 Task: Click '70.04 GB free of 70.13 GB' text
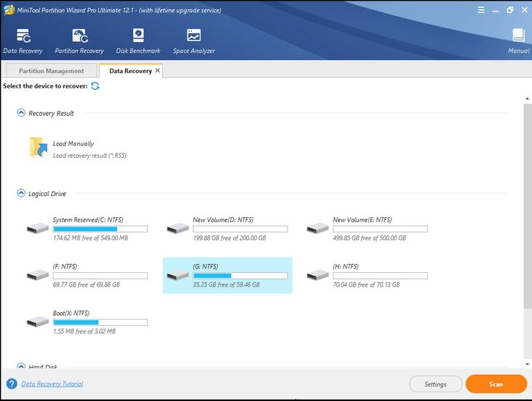pos(366,284)
